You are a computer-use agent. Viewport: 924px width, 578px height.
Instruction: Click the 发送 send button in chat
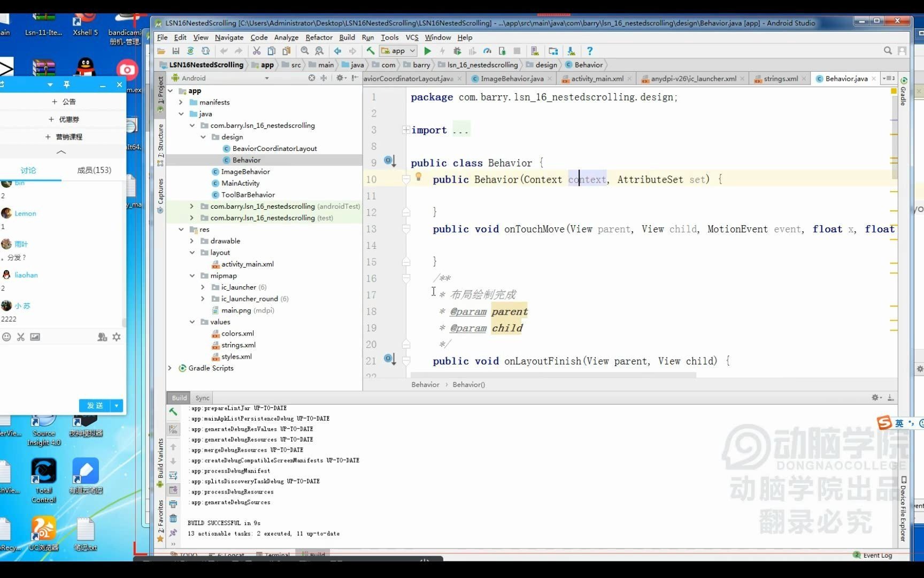pos(95,405)
